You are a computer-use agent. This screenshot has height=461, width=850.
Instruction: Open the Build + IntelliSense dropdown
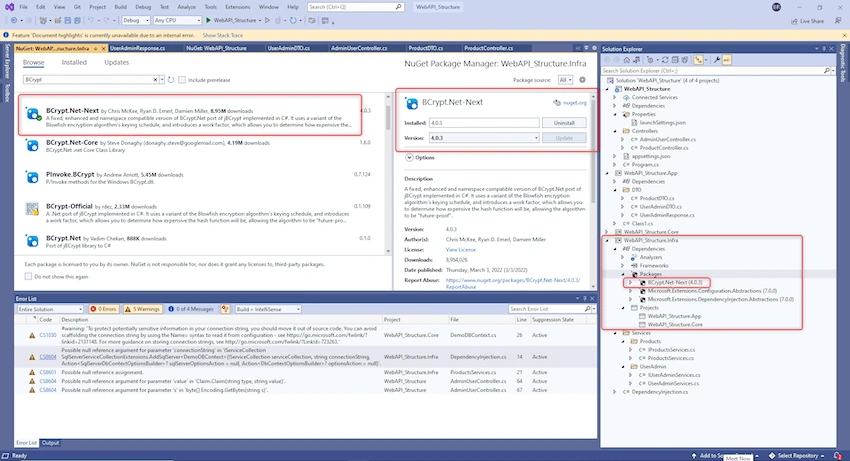pos(268,309)
